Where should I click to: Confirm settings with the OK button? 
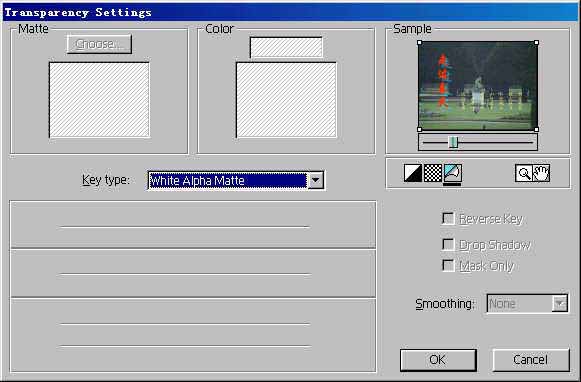click(438, 359)
